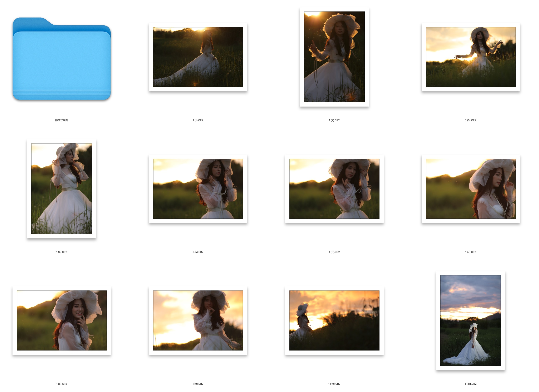Click the 1 (6).CR2 filename label
The image size is (539, 392).
click(x=334, y=252)
